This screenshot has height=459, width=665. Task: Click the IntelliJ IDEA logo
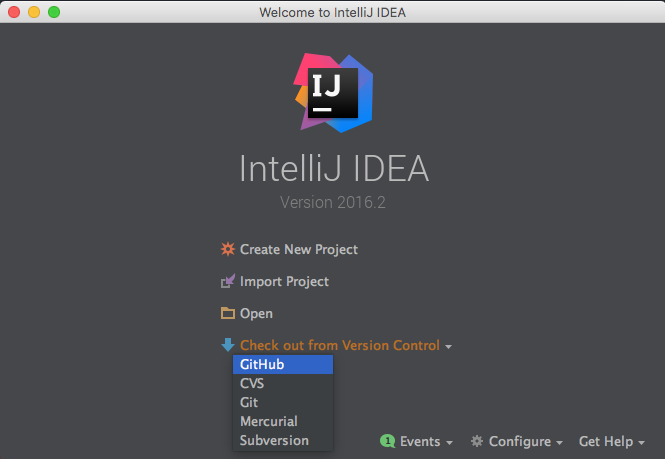click(334, 90)
